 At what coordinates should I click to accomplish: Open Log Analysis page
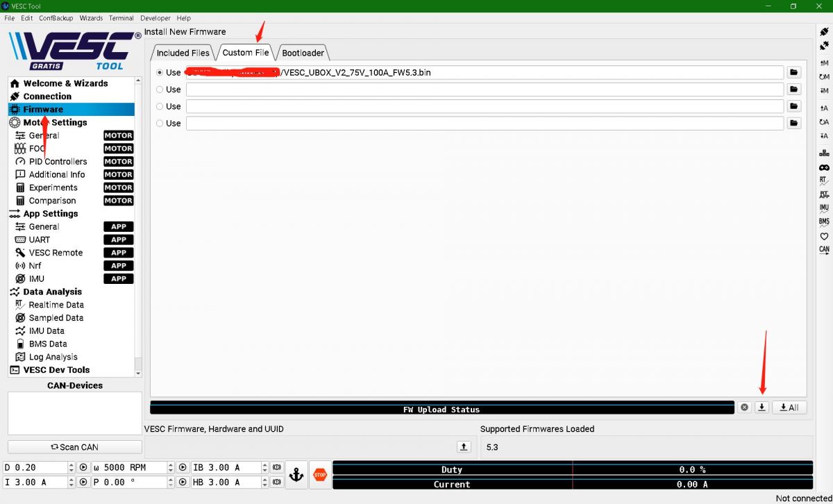53,357
